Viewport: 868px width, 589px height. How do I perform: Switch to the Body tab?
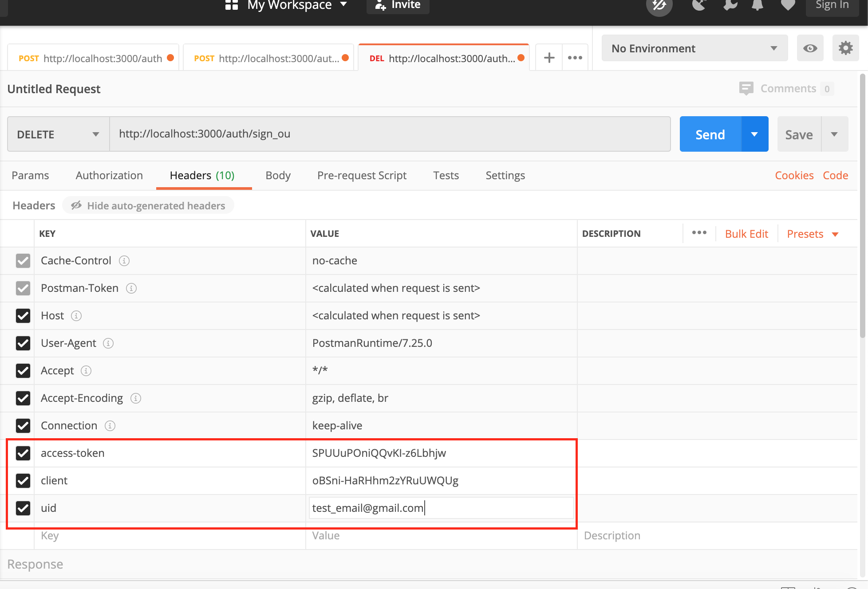277,175
